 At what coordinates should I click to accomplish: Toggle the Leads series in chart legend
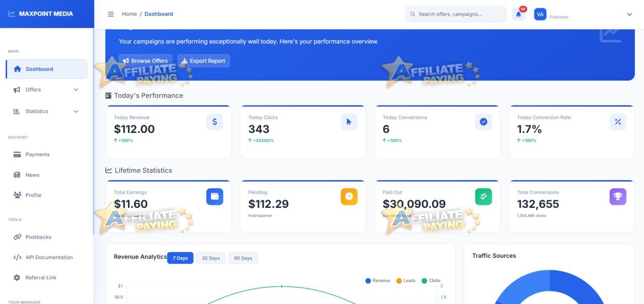point(406,281)
